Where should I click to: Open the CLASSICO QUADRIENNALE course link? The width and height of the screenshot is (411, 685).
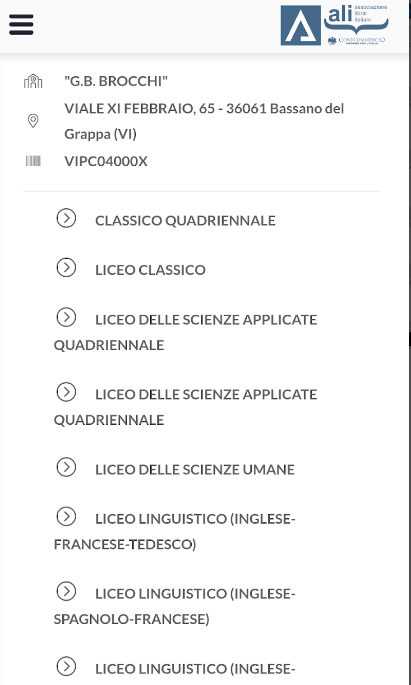click(185, 221)
